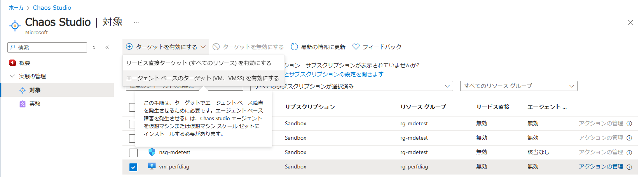Select エージェント ベースのターゲット menu item
644x177 pixels.
(x=202, y=78)
